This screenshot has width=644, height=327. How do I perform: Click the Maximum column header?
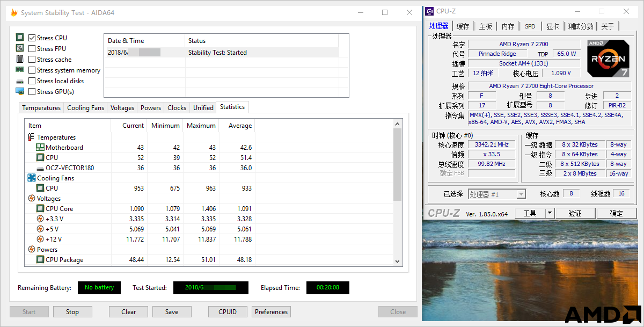point(201,126)
